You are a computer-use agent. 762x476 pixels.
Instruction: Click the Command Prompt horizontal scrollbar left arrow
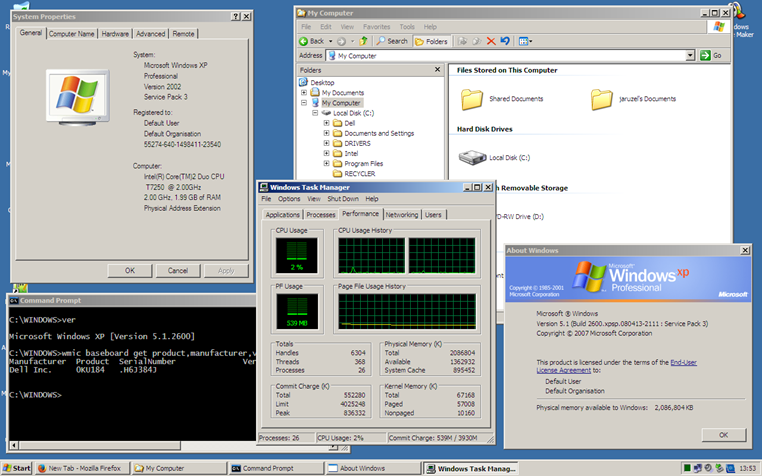[14, 445]
